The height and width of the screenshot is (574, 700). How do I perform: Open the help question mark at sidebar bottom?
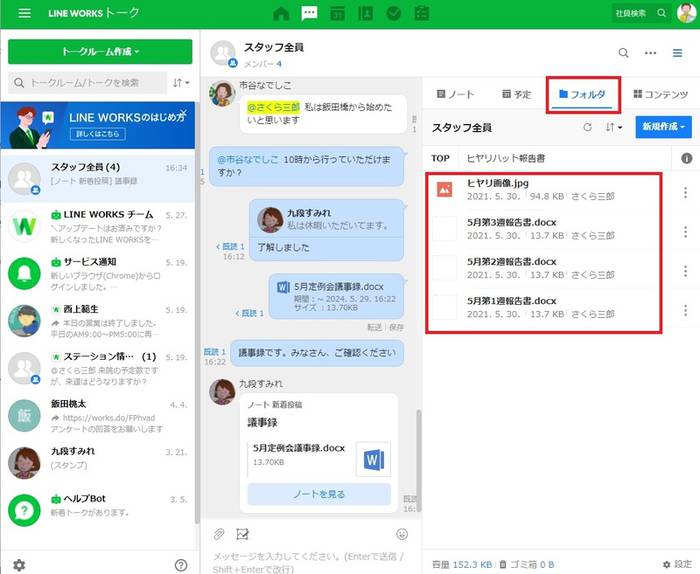(x=181, y=565)
